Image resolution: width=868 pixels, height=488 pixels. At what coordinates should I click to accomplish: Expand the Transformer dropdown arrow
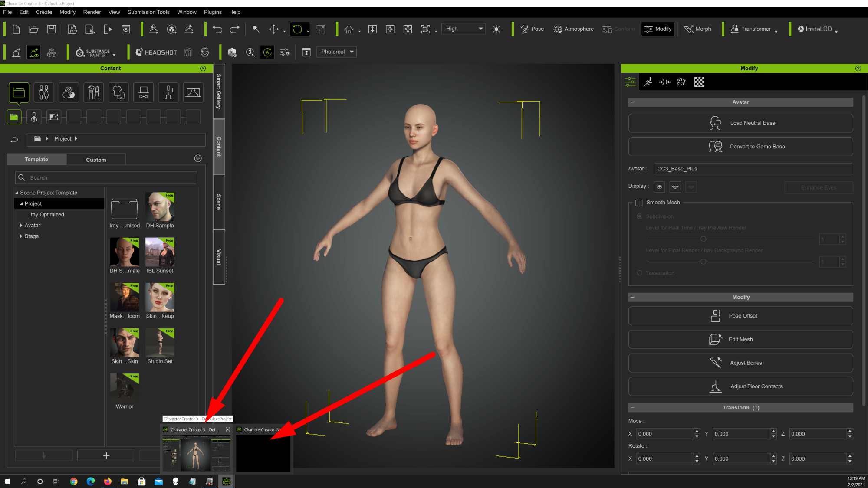point(776,31)
